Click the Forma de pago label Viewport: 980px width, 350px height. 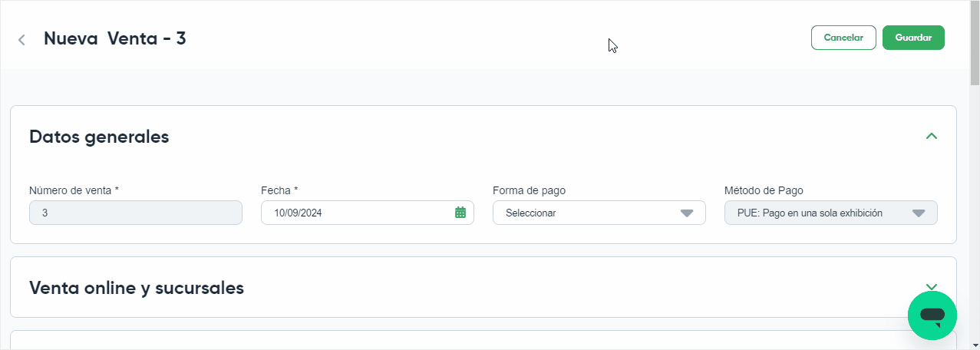pyautogui.click(x=530, y=190)
